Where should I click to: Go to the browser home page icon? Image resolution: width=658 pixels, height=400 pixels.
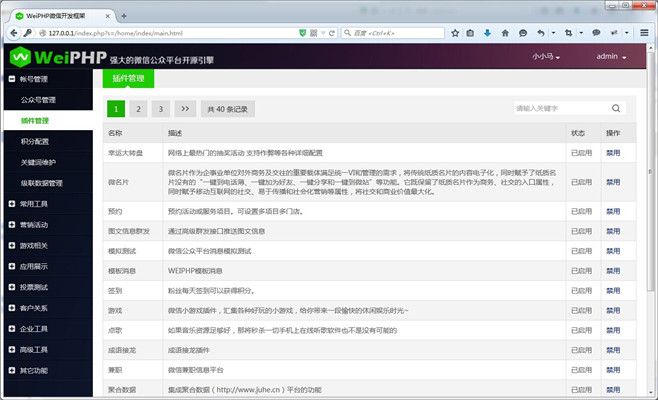(505, 33)
